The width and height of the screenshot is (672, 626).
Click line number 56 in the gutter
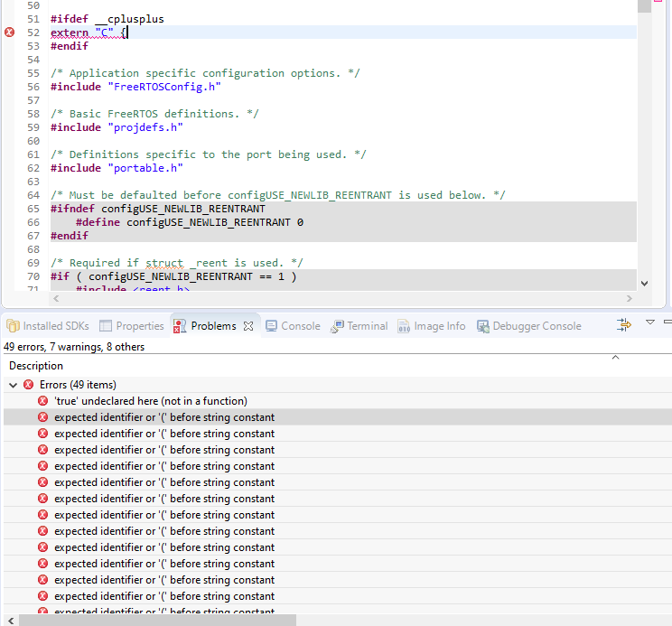(x=33, y=87)
